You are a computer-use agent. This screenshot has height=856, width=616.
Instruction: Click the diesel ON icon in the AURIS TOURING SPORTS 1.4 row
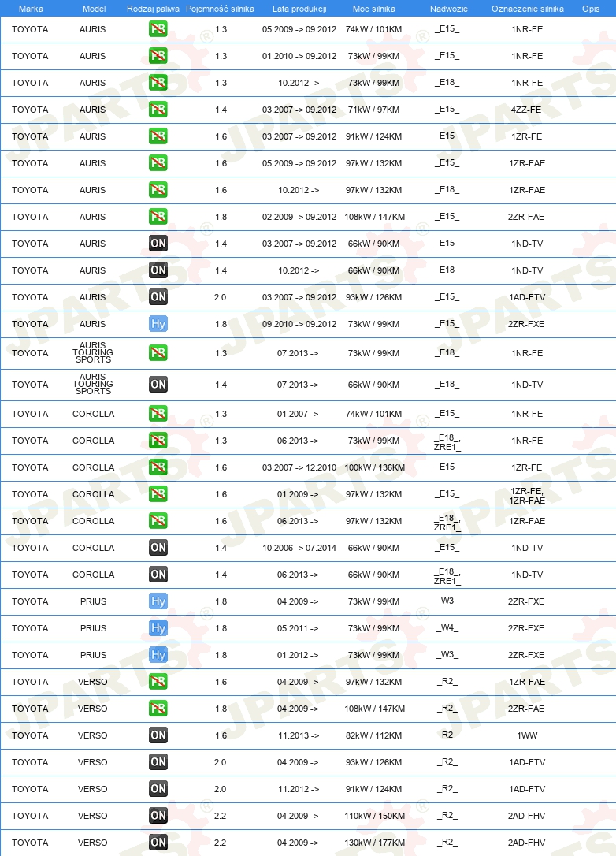click(x=158, y=385)
